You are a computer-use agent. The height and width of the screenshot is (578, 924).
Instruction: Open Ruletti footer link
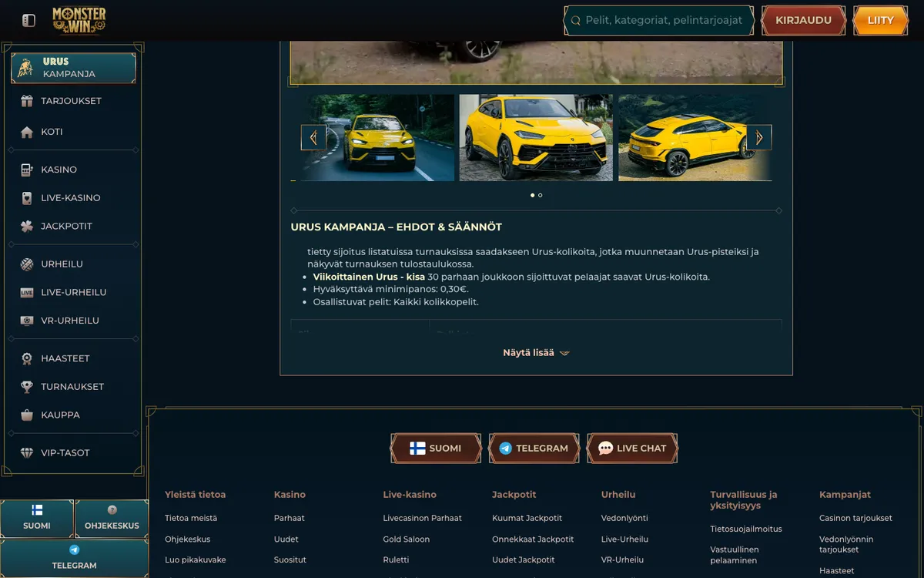pyautogui.click(x=397, y=560)
